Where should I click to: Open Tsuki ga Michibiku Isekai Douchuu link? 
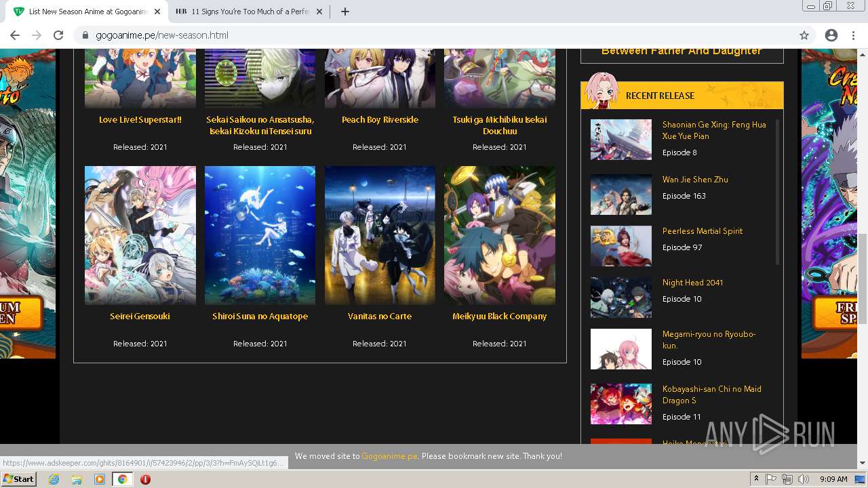coord(500,125)
